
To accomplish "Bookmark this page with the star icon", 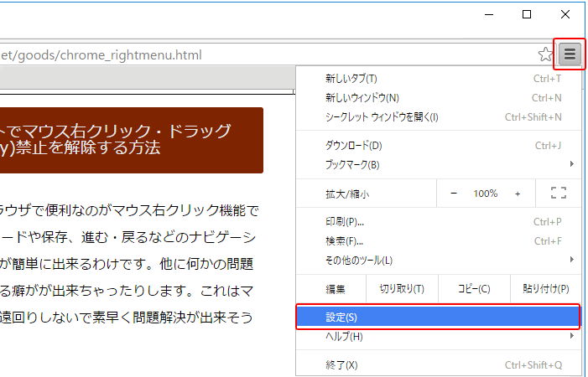I will tap(545, 54).
